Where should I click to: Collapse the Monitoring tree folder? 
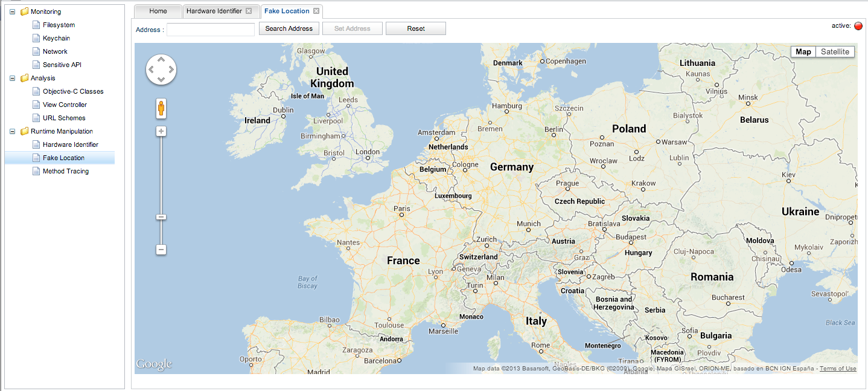tap(13, 11)
